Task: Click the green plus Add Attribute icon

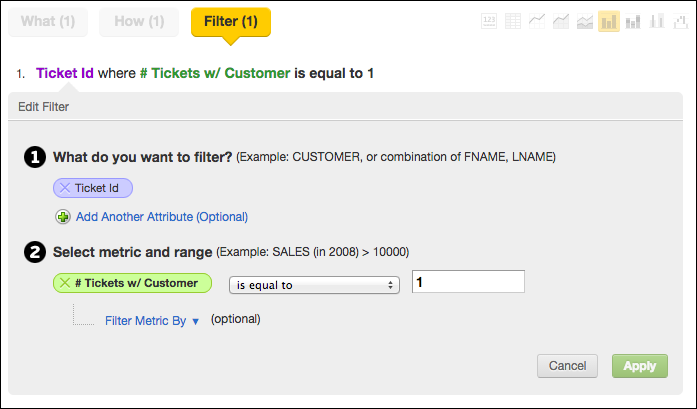Action: tap(64, 216)
